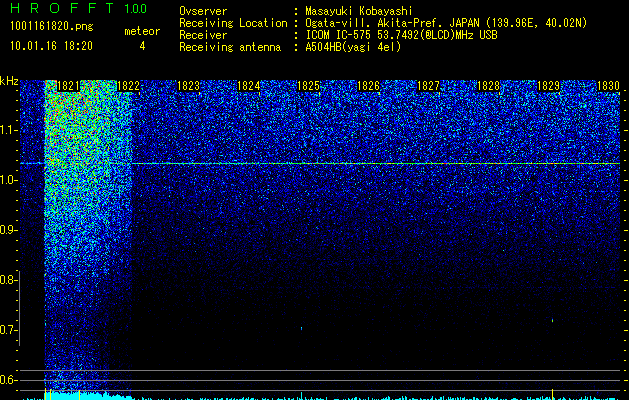Click the kHz axis unit label
Viewport: 629px width, 400px height.
click(9, 81)
